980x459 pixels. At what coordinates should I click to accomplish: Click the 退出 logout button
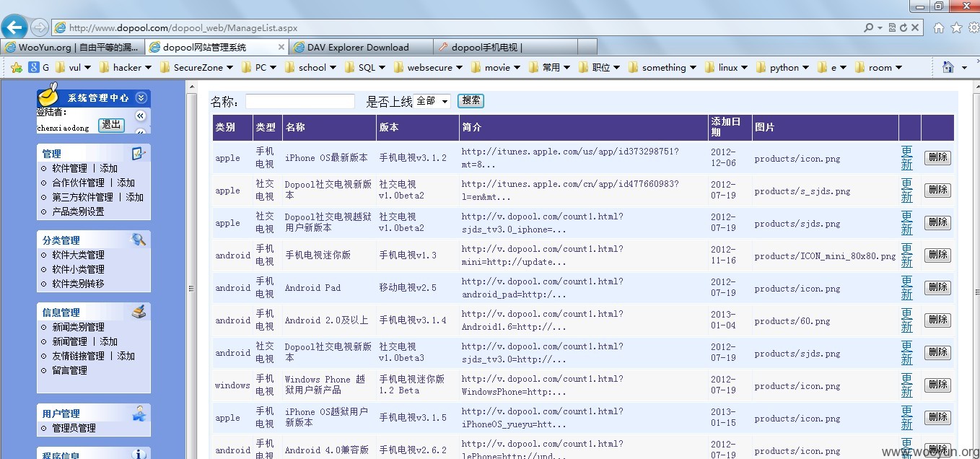coord(111,125)
